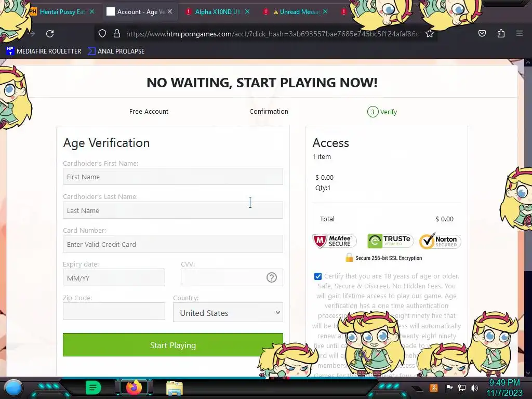The height and width of the screenshot is (399, 532).
Task: Click the CVV input field
Action: tap(232, 277)
